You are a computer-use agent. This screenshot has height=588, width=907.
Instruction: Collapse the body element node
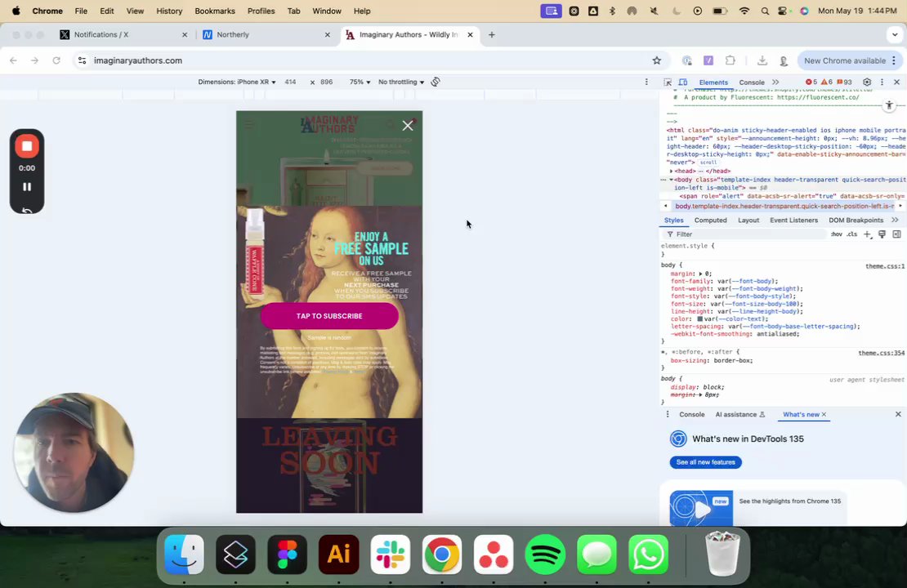click(x=671, y=180)
